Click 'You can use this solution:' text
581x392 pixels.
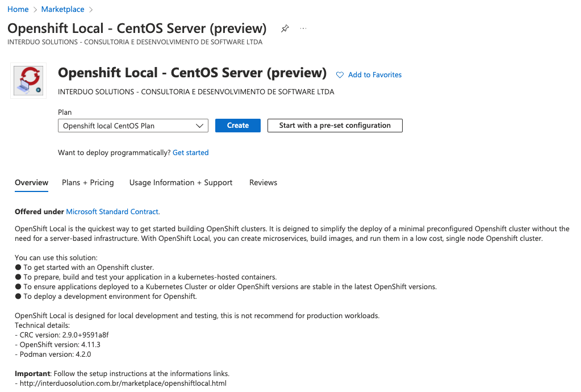coord(56,257)
